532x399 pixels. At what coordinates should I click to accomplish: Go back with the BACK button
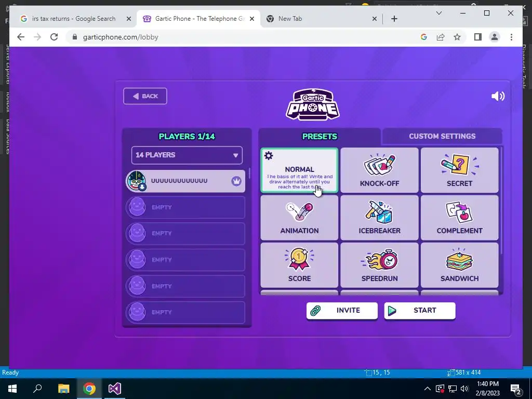[145, 96]
